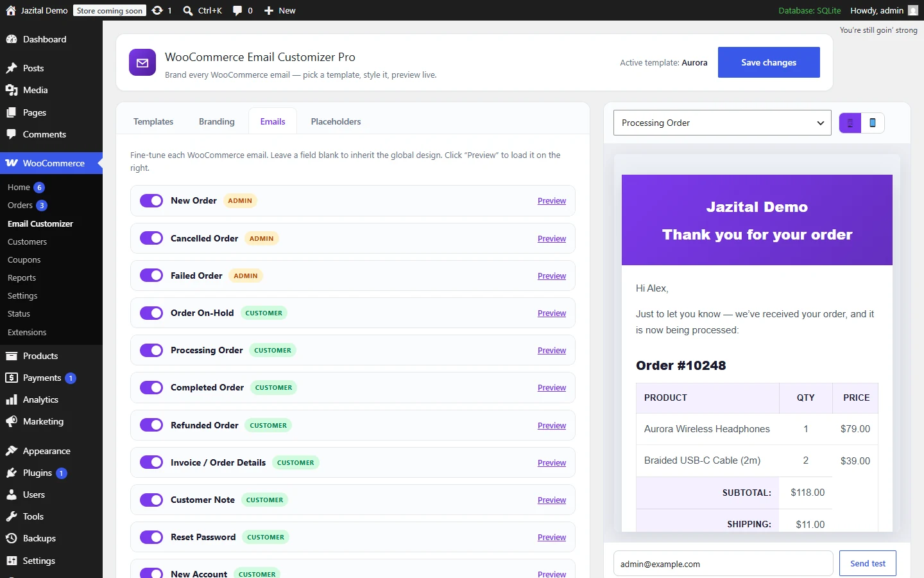Disable the New Order email toggle

point(151,201)
